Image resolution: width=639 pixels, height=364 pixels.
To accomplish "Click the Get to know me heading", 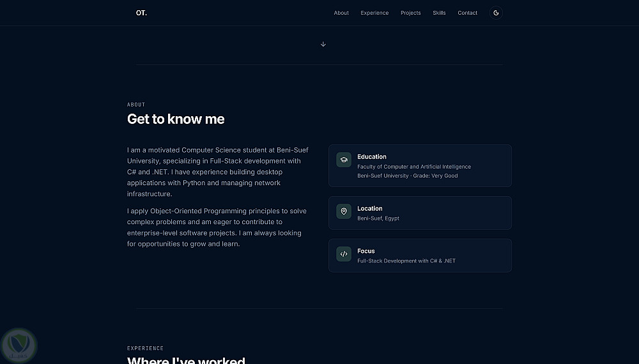I will coord(176,119).
